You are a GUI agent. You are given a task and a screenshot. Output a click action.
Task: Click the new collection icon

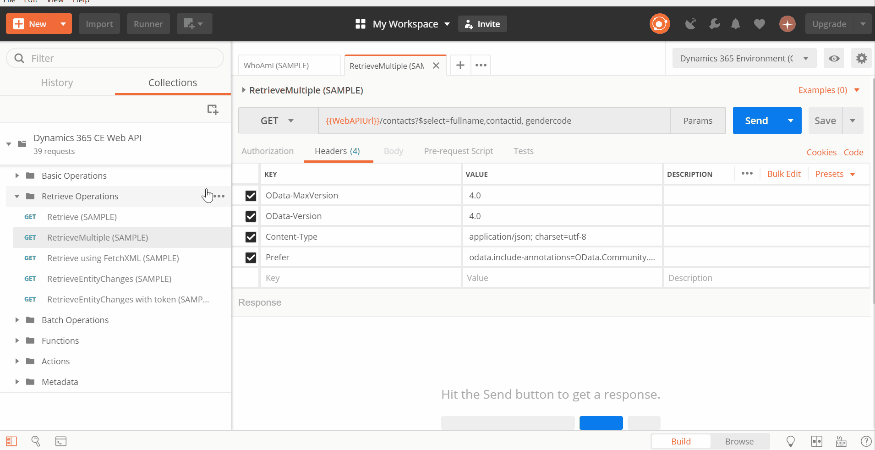click(213, 109)
